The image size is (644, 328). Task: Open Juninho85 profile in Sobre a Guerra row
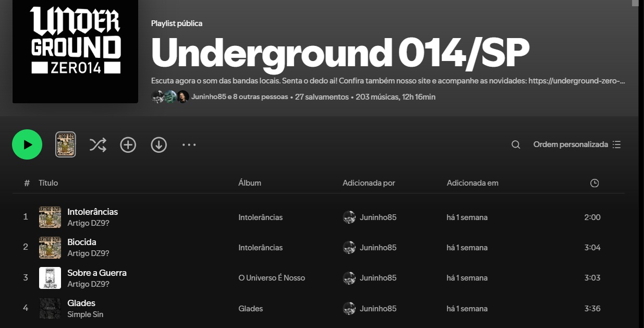point(378,278)
